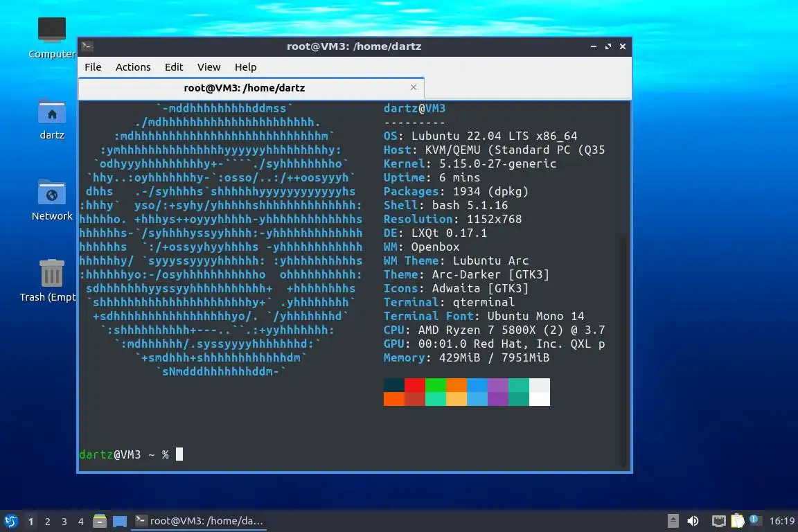The image size is (798, 532).
Task: Click the 'Terminal: qterminal' line
Action: pos(449,302)
